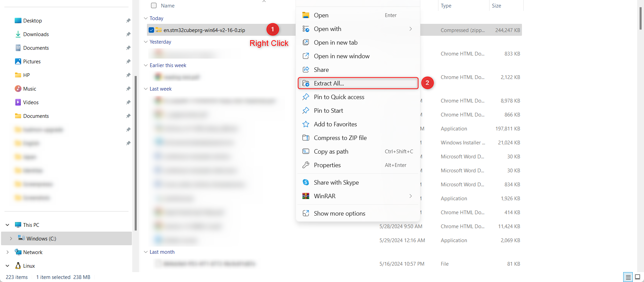The image size is (644, 282).
Task: Open the HP folder in sidebar
Action: (26, 75)
